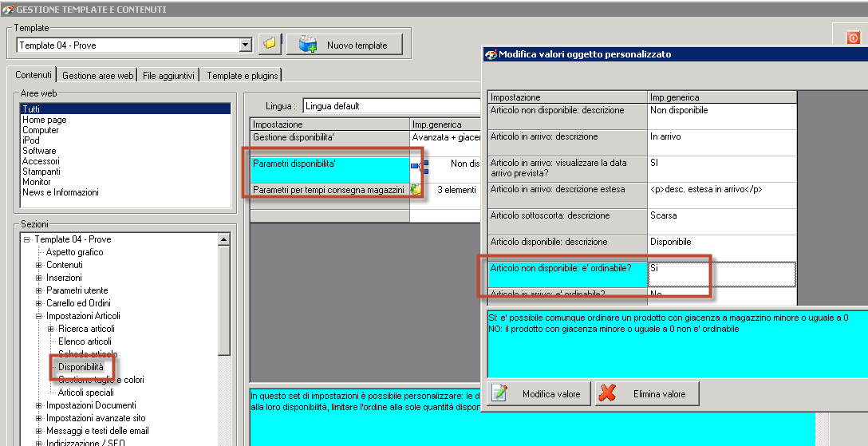Click the app icon in Modifica valori dialog title
This screenshot has height=446, width=868.
(x=491, y=54)
